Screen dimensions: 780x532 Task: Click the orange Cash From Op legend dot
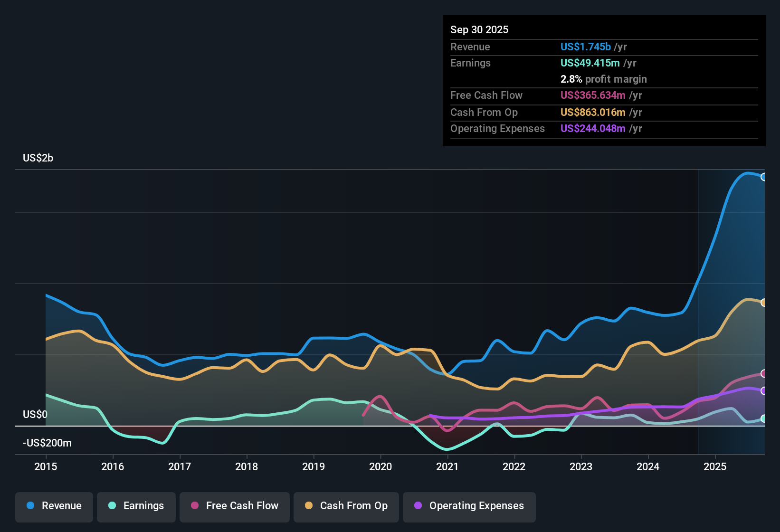pos(309,505)
